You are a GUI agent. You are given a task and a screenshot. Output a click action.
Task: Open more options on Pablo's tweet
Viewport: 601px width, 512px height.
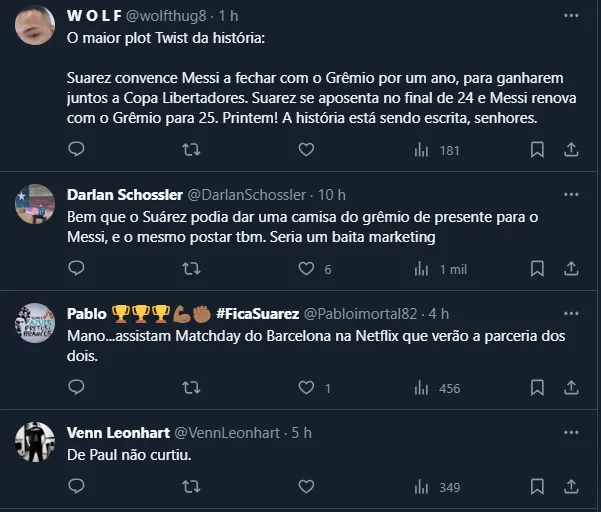point(571,313)
